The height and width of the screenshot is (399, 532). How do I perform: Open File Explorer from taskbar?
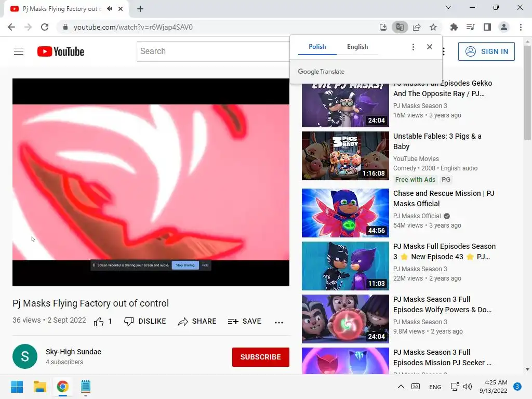pyautogui.click(x=39, y=387)
